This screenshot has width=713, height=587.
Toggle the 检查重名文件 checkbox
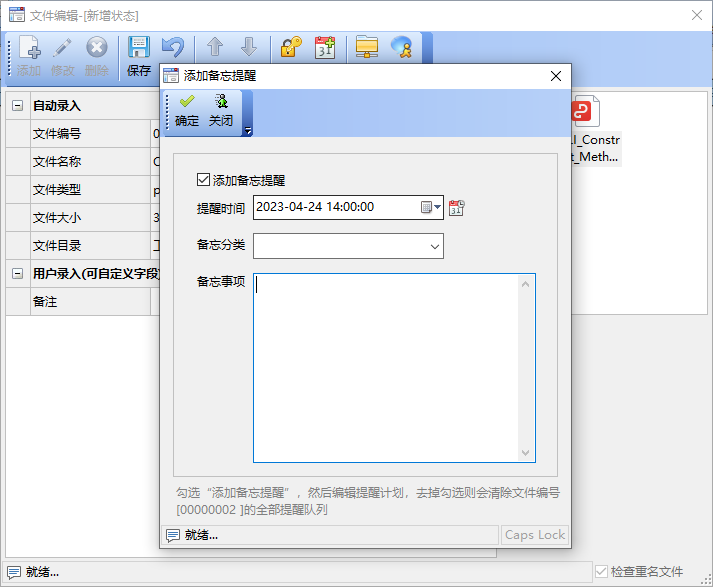pos(601,571)
